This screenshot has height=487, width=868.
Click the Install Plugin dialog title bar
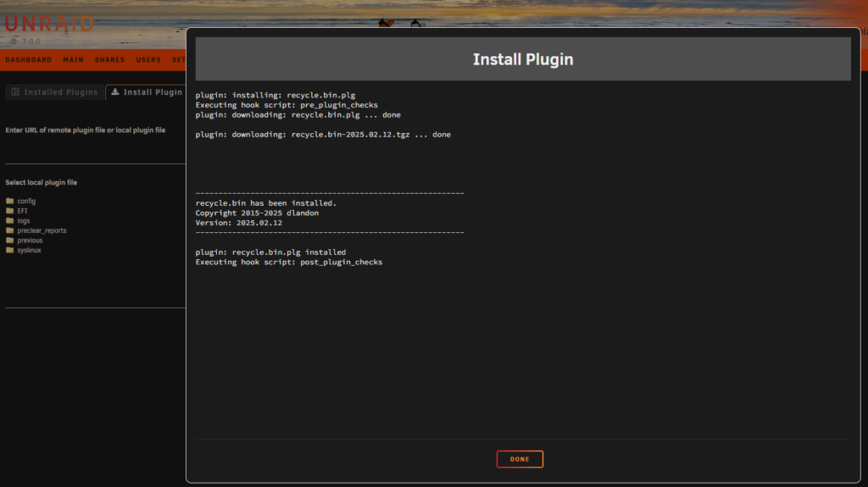click(x=522, y=59)
